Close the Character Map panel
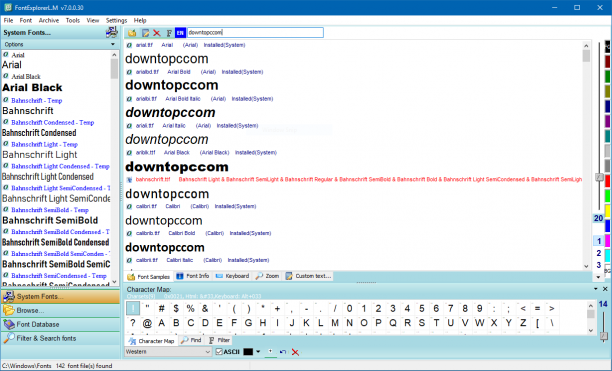The width and height of the screenshot is (612, 371). pyautogui.click(x=605, y=289)
